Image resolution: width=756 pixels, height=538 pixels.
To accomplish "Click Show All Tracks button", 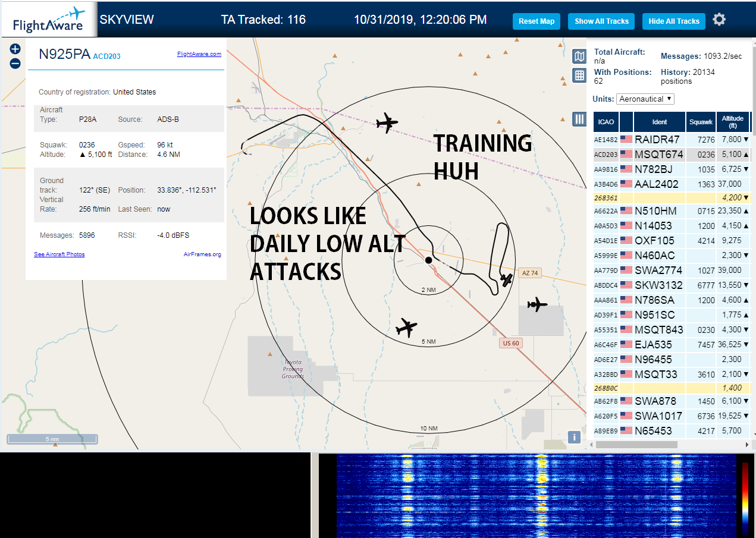I will [x=601, y=21].
